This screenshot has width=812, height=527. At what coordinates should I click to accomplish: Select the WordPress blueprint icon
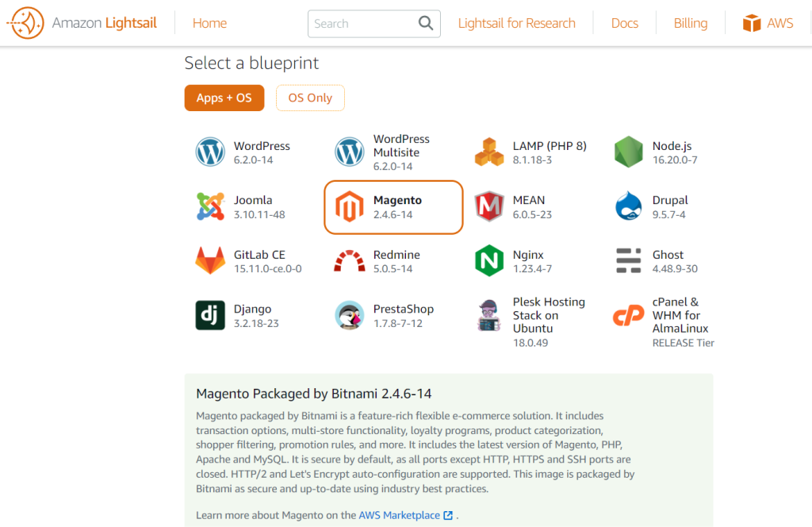[x=210, y=152]
